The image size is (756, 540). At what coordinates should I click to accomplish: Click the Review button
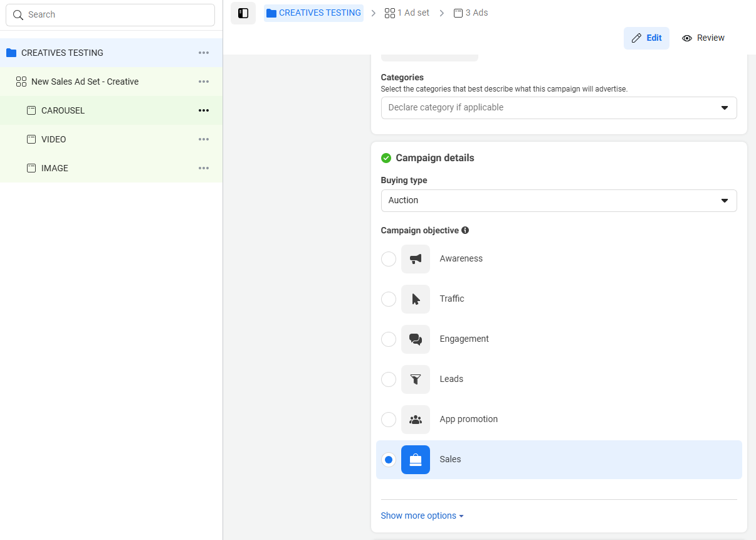pos(703,38)
